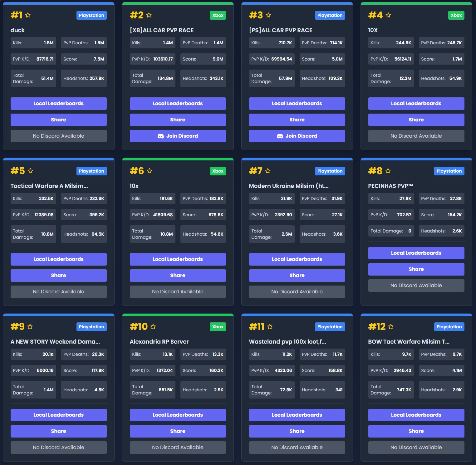Select title 'A NEW STORY Weekend Dama...'

pos(55,342)
